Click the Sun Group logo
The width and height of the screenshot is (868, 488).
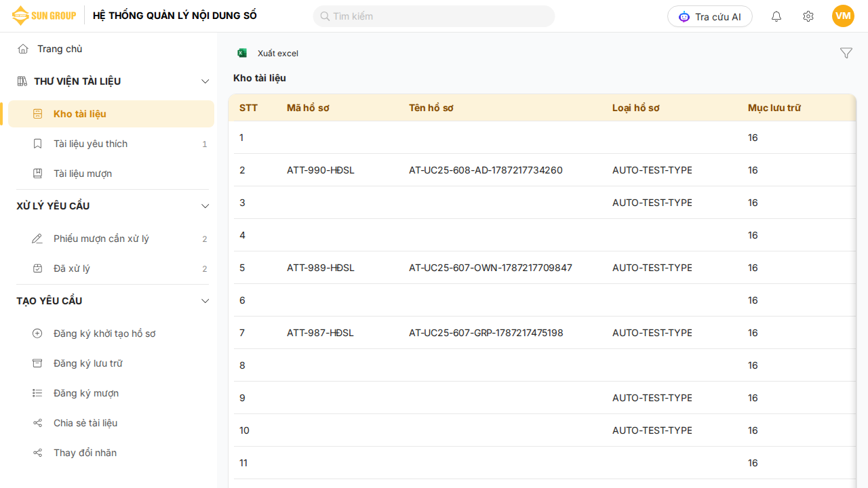43,16
